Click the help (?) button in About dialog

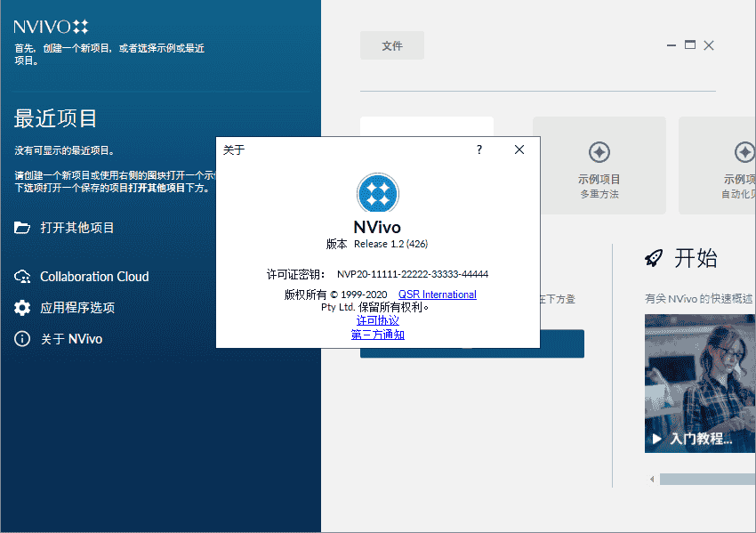(x=479, y=149)
